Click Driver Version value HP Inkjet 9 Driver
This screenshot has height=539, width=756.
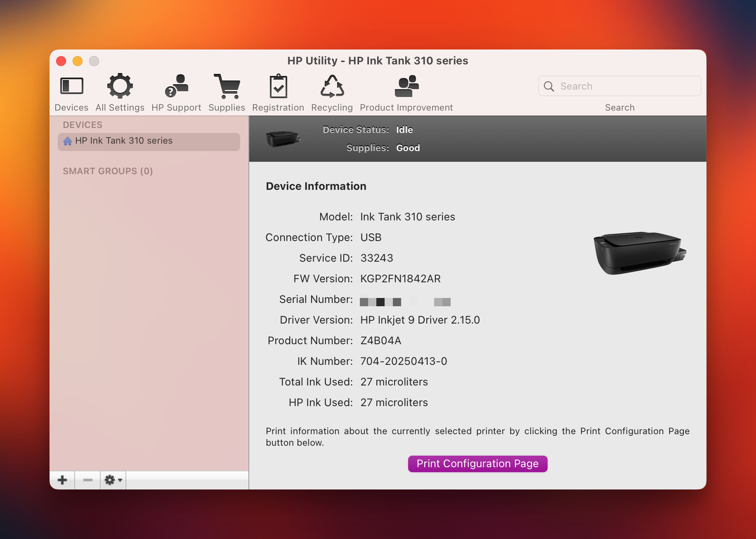pos(420,320)
